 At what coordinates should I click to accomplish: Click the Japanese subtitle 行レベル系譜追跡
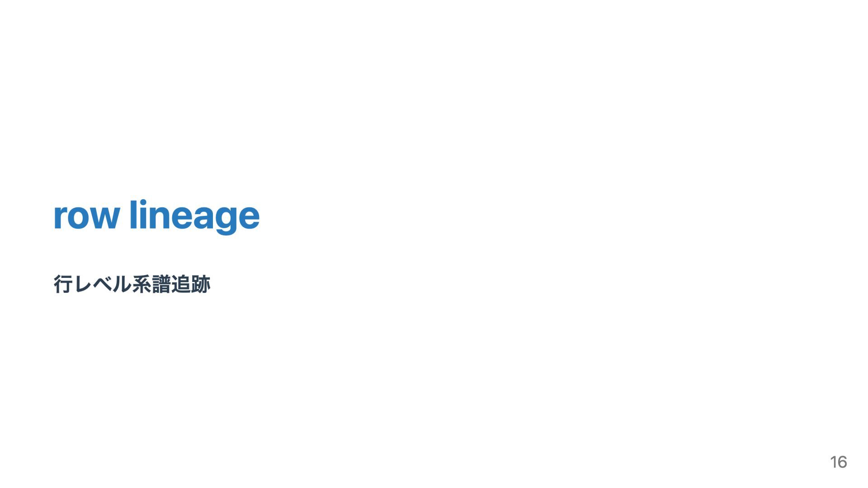[x=132, y=284]
